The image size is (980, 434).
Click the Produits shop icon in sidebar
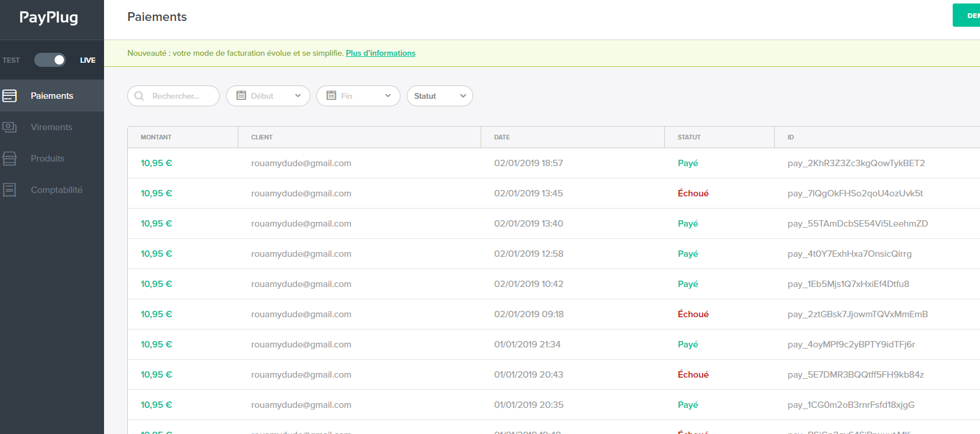(9, 159)
